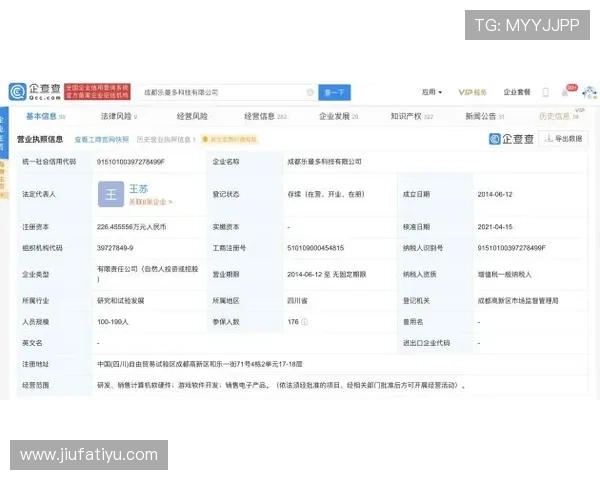Click the info icon next to 176
The image size is (600, 480).
point(304,322)
